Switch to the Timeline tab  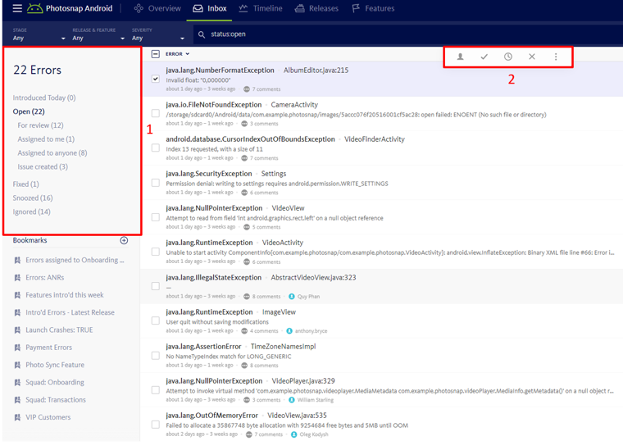click(260, 8)
